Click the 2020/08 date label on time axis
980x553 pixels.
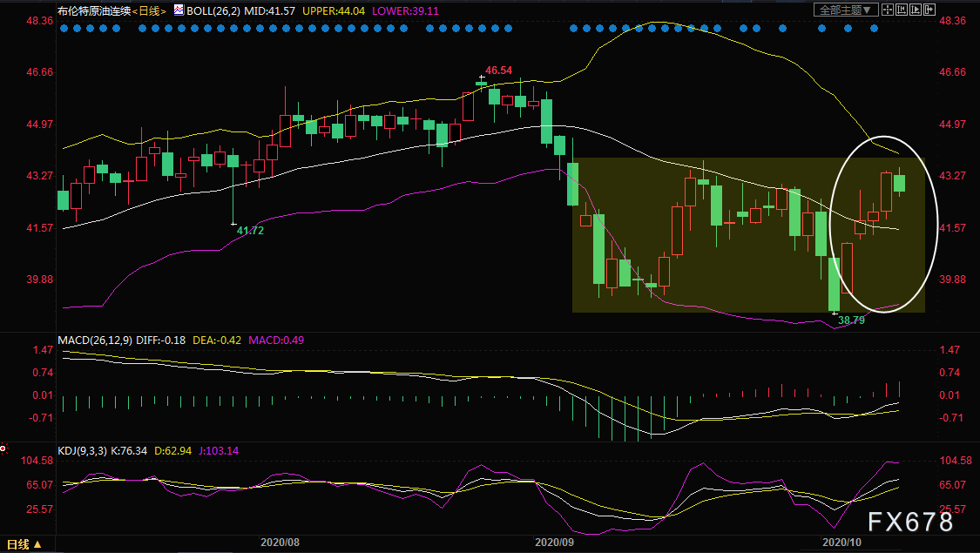pyautogui.click(x=280, y=542)
